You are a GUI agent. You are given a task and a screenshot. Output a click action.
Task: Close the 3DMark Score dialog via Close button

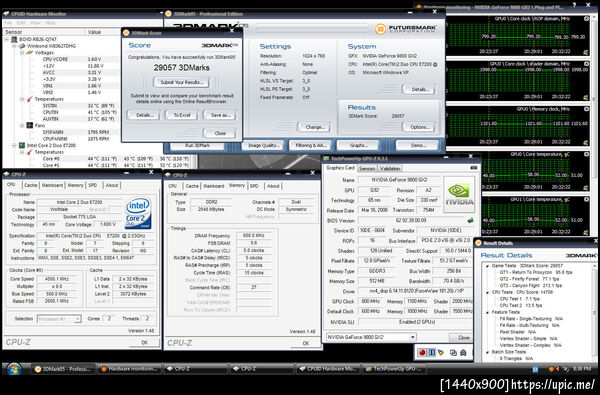click(220, 133)
